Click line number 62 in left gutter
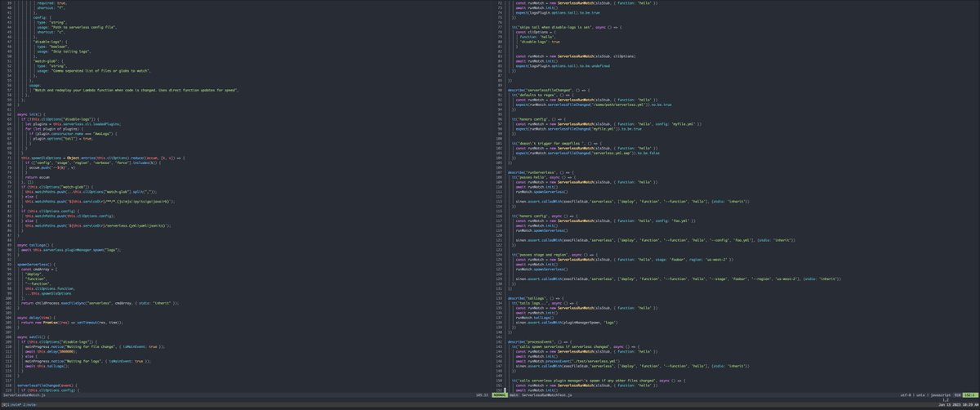Screen dimensions: 980x410 click(x=7, y=114)
